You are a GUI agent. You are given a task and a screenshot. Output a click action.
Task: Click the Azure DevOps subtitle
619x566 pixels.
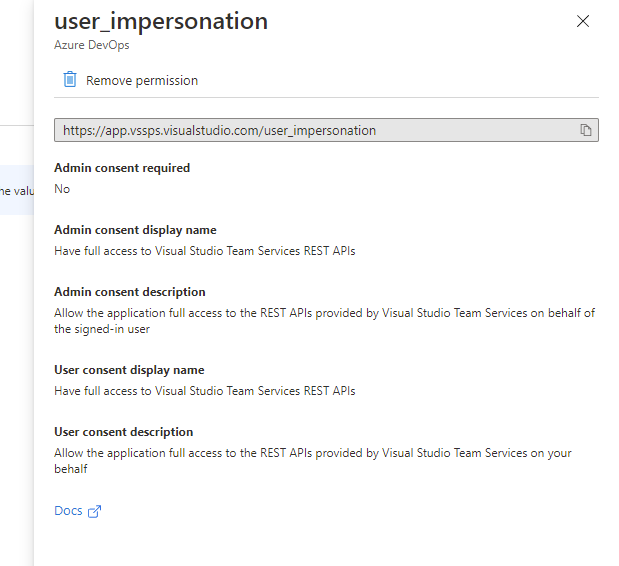coord(92,45)
